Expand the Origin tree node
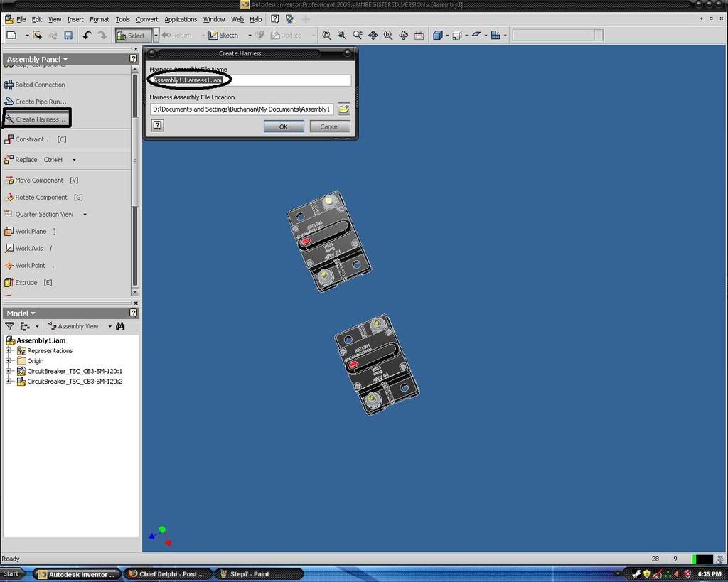Image resolution: width=728 pixels, height=582 pixels. point(8,360)
